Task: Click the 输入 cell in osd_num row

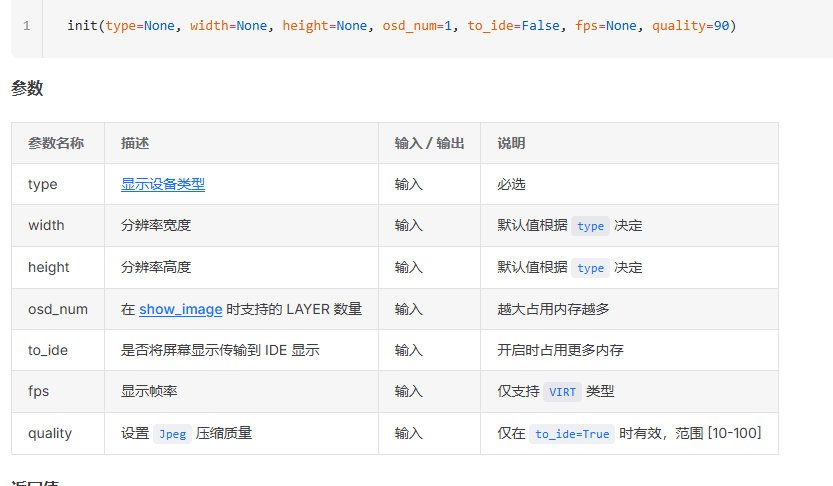Action: tap(429, 309)
